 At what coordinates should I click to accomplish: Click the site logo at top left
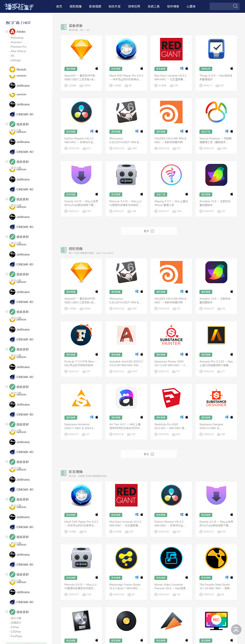click(x=19, y=6)
